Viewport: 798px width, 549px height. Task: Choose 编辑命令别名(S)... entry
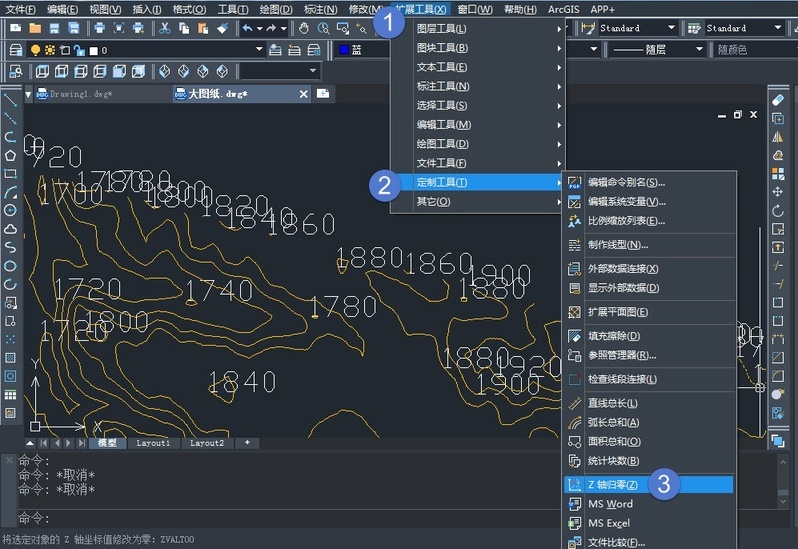(x=648, y=182)
